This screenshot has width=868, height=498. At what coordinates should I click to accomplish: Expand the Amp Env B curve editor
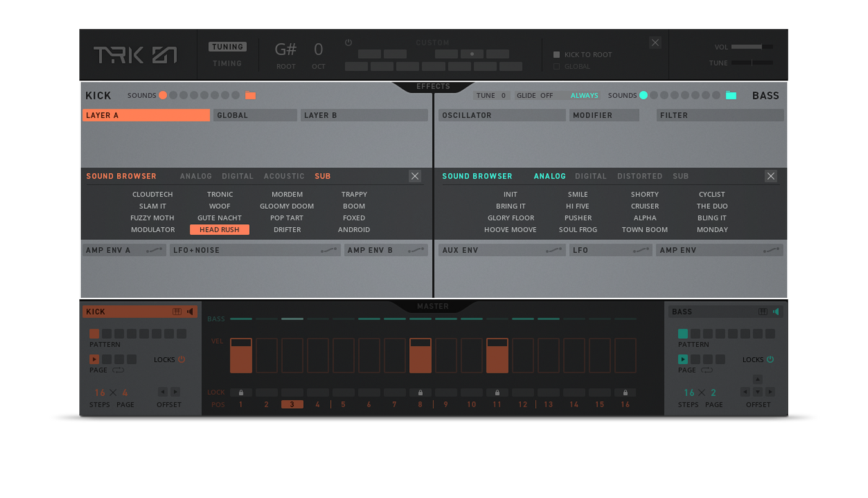click(416, 250)
